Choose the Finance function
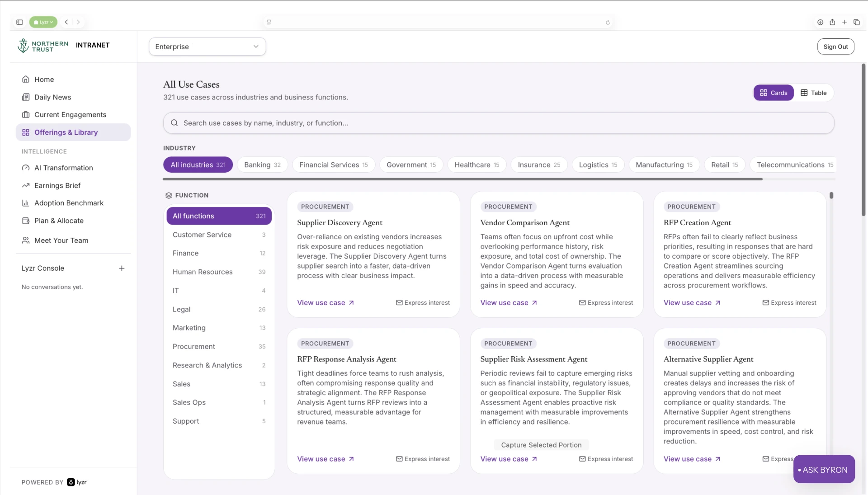 click(x=219, y=254)
